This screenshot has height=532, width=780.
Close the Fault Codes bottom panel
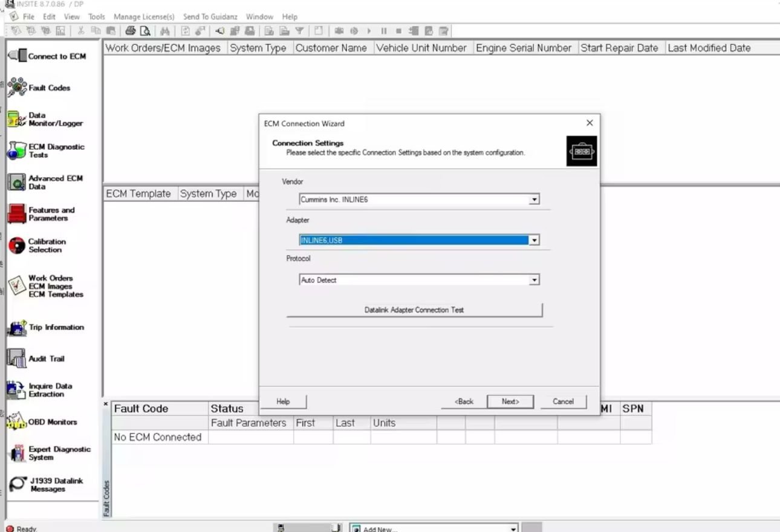[x=106, y=404]
